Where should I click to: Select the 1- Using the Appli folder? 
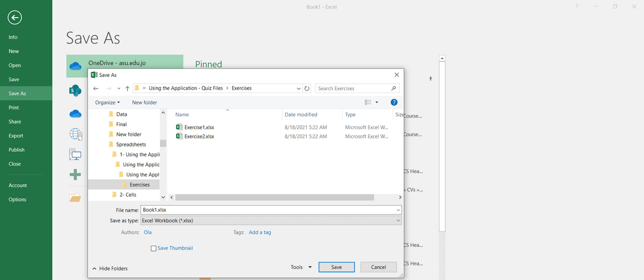click(x=138, y=154)
